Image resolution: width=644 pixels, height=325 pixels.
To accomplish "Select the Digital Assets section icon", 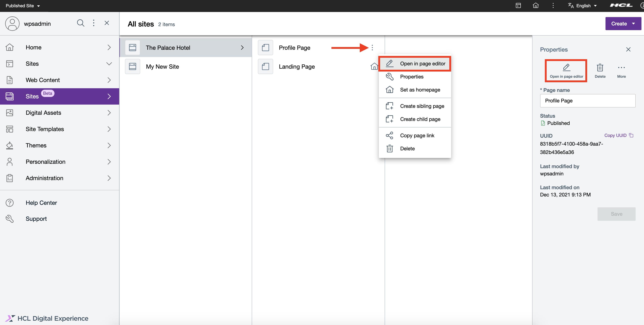I will [9, 113].
